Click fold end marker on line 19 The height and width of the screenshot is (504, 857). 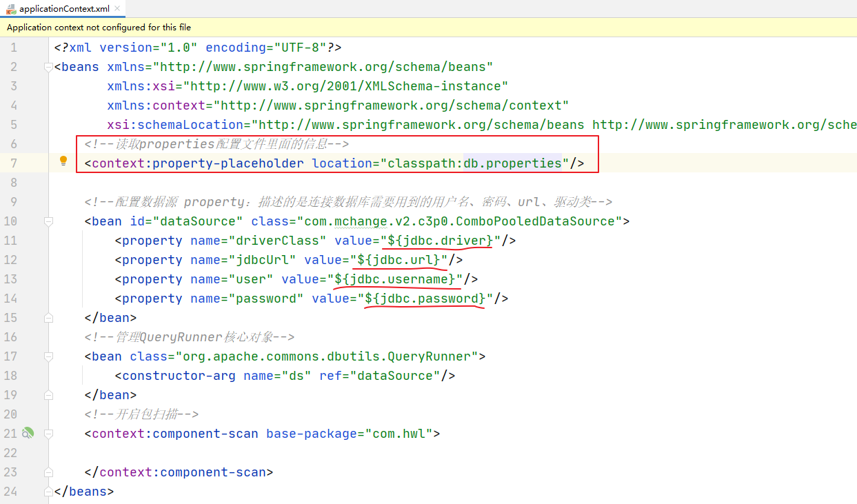pyautogui.click(x=48, y=395)
